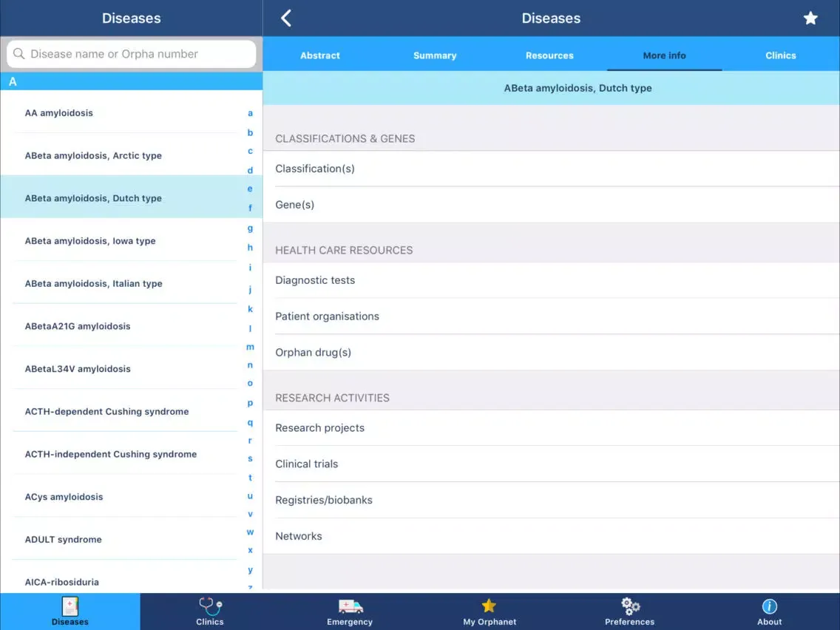Favorite this disease with star icon

point(810,18)
